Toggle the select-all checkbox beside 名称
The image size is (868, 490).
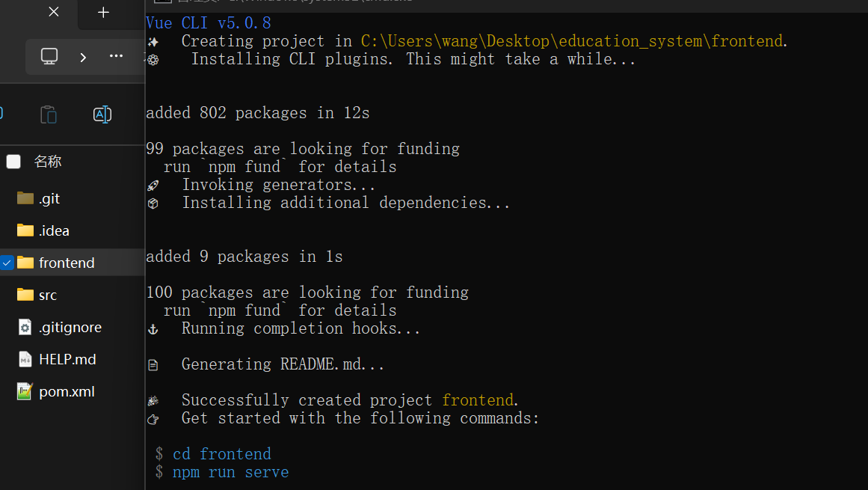click(13, 162)
